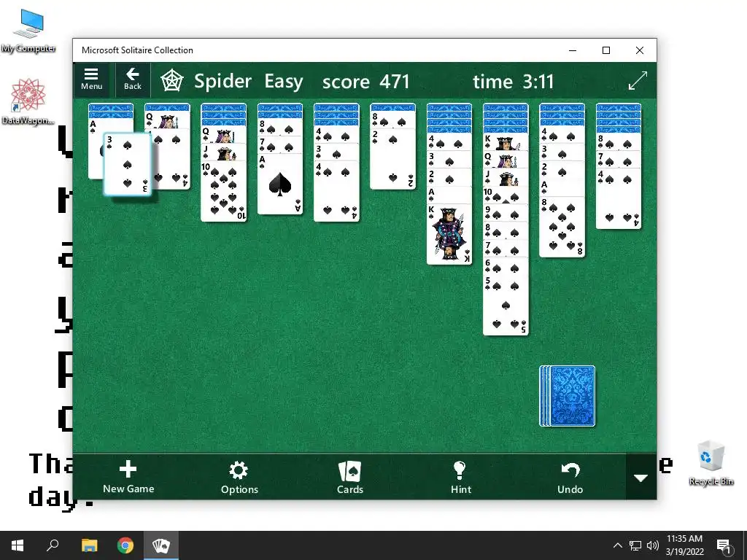The image size is (747, 560).
Task: Select the highlighted 3 of spades card
Action: click(x=127, y=164)
